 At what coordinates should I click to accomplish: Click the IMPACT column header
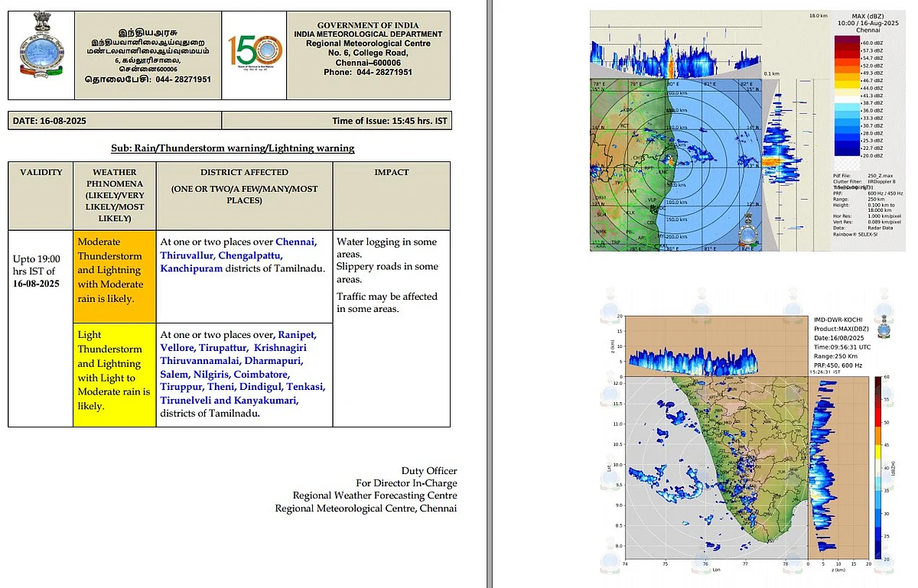[x=391, y=172]
